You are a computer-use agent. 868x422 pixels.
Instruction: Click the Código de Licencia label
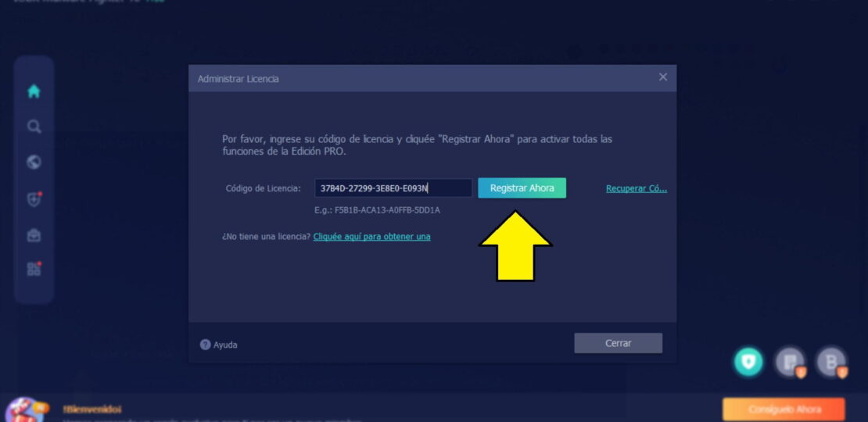coord(263,188)
